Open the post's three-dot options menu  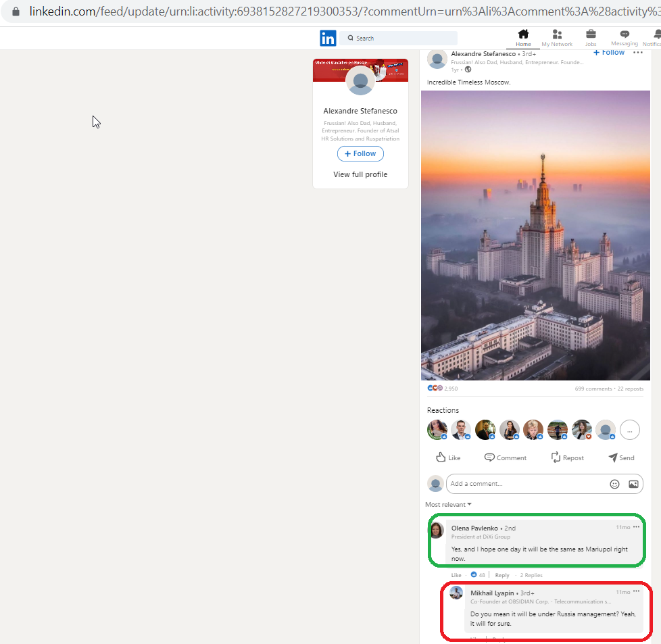point(638,52)
